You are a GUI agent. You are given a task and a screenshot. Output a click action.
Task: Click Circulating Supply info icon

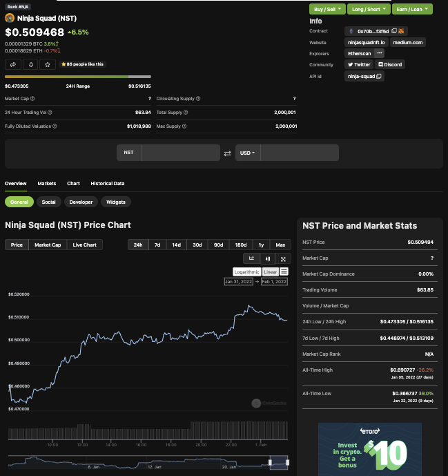(198, 98)
